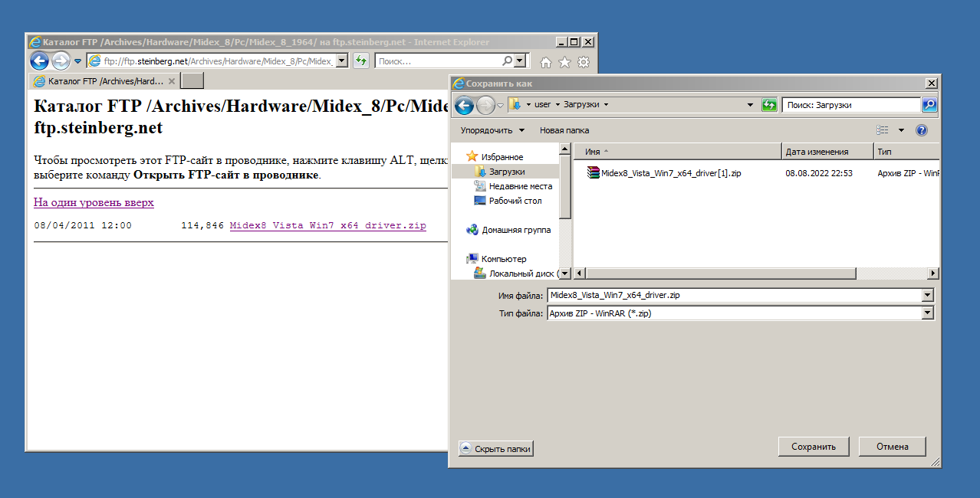Open Favorites star in Internet Explorer
Viewport: 980px width, 498px height.
click(x=565, y=62)
